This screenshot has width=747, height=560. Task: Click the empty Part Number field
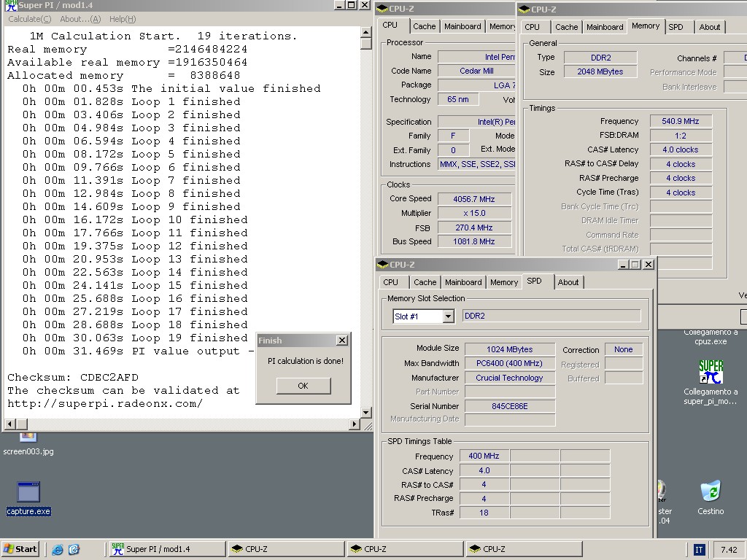click(x=510, y=392)
